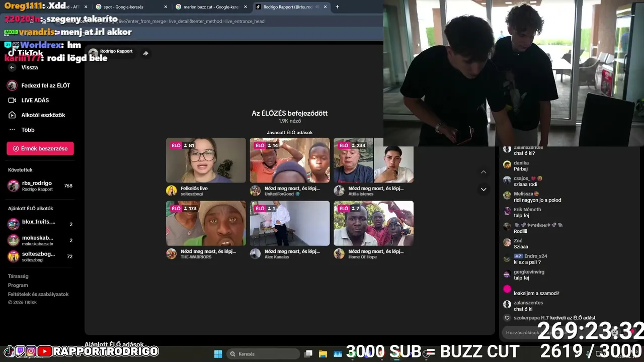Click Erik Németh chat avatar
This screenshot has width=644, height=362.
click(x=507, y=211)
